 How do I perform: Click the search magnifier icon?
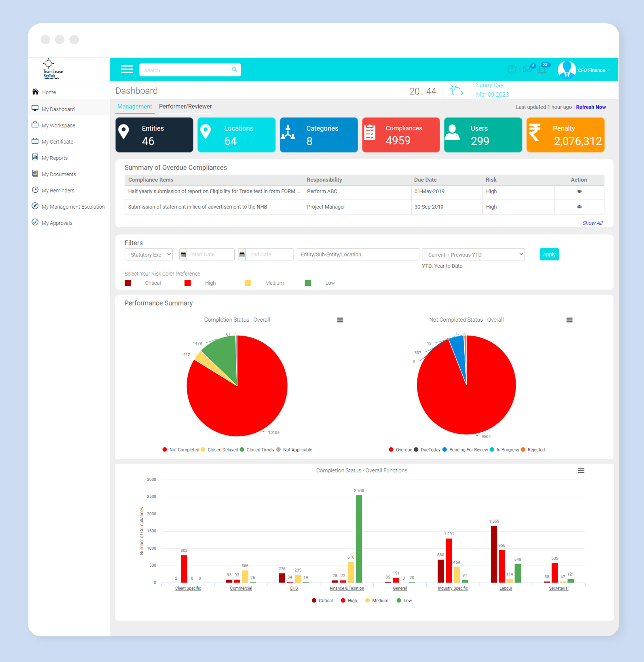[x=234, y=70]
